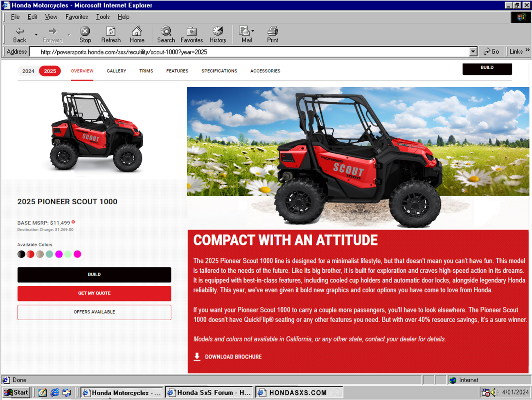Open the Mail button dropdown arrow
The image size is (532, 400).
tap(252, 31)
